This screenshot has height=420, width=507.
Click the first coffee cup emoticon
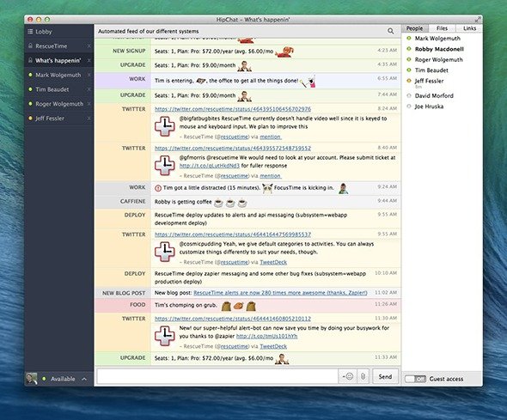(x=218, y=203)
